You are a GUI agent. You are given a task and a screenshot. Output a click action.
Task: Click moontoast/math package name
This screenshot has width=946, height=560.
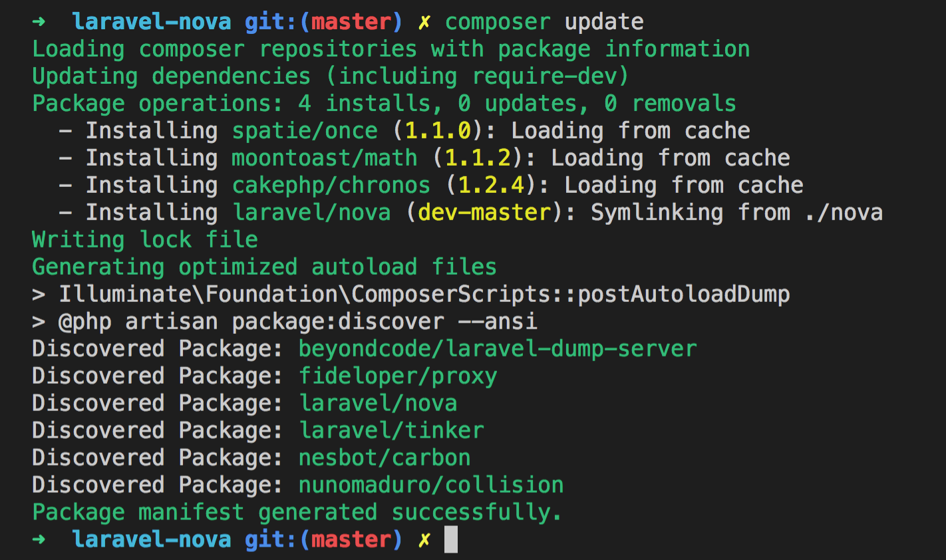(325, 158)
